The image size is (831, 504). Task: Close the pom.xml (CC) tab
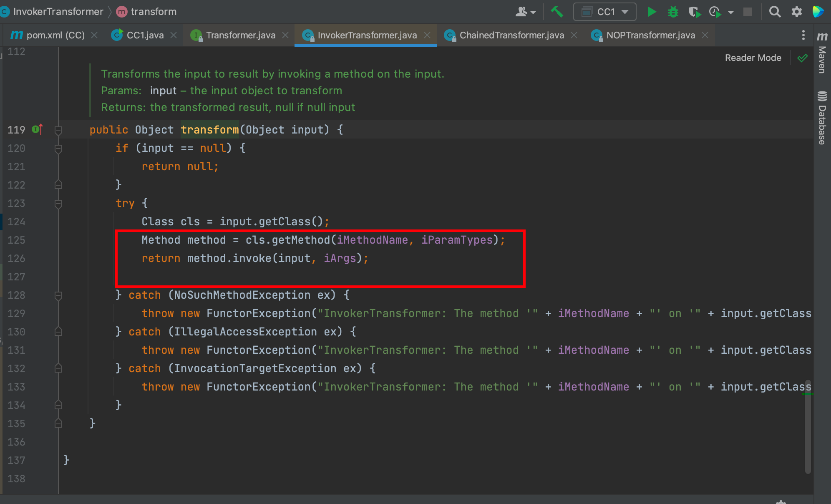click(95, 35)
